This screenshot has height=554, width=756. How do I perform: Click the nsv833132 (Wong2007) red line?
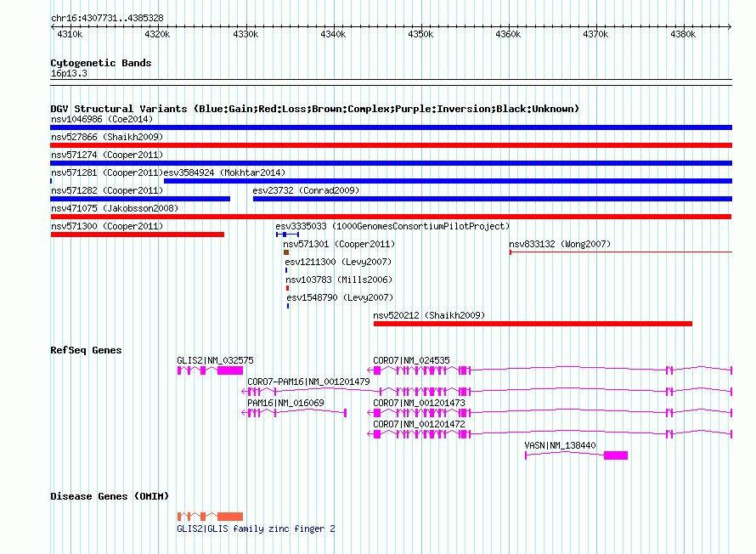621,252
